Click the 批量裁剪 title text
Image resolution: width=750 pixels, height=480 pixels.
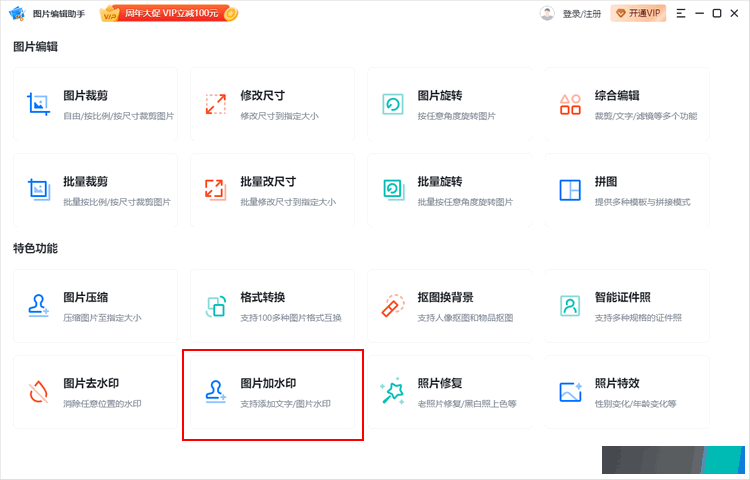click(86, 182)
